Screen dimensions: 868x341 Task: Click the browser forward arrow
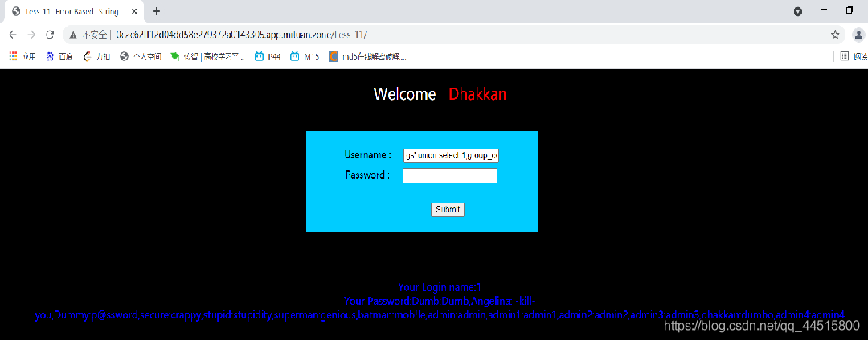coord(31,35)
